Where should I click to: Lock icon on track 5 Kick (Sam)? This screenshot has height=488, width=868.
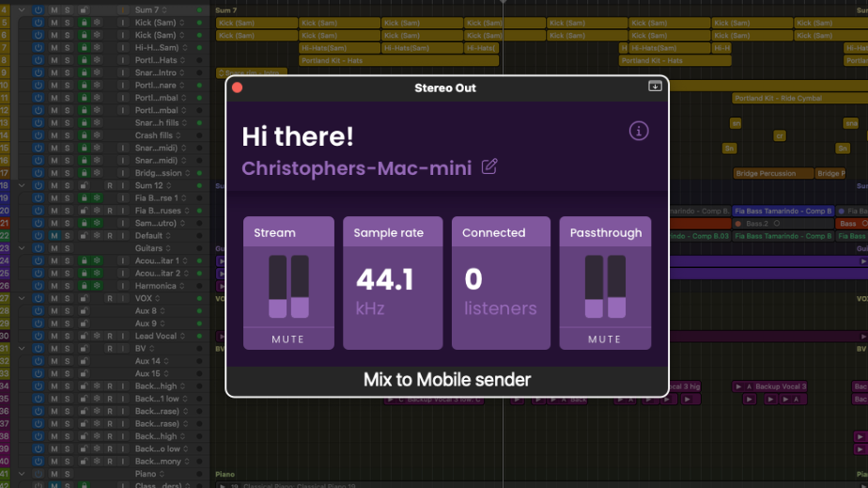pos(84,23)
